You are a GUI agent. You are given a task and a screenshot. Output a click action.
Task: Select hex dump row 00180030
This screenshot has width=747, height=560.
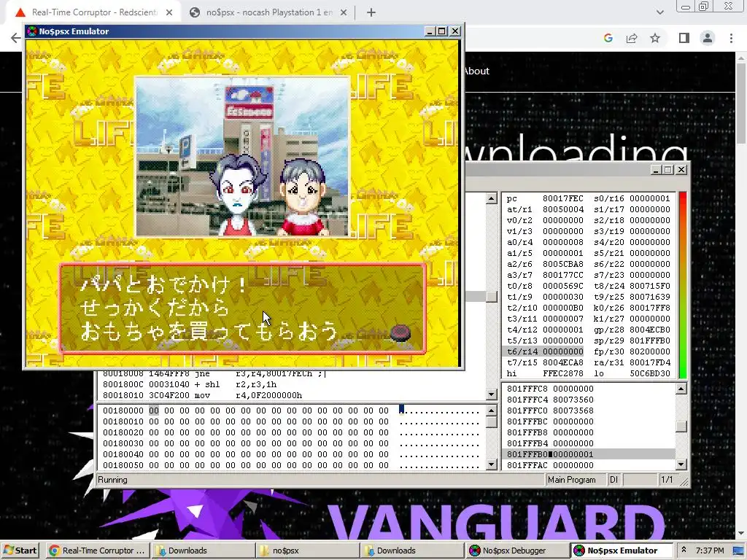point(292,443)
